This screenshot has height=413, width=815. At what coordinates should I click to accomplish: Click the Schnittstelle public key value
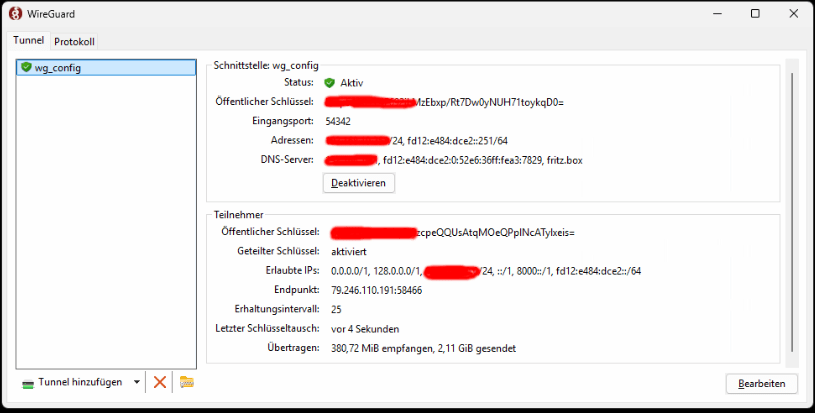point(444,102)
